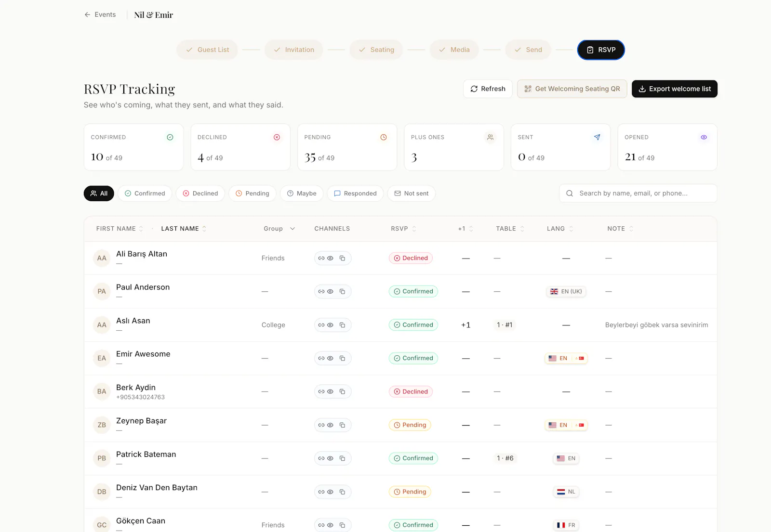Click the eye icon in Ali Barış Altan's row
Screen dimensions: 771x532
[330, 258]
